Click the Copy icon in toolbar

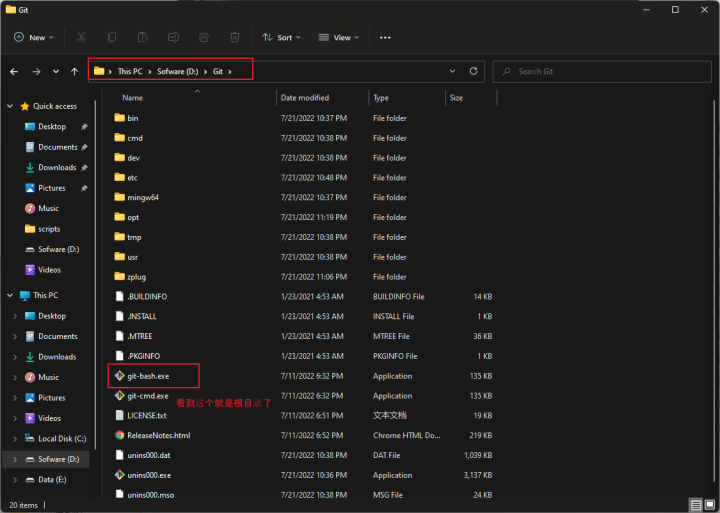pos(112,37)
